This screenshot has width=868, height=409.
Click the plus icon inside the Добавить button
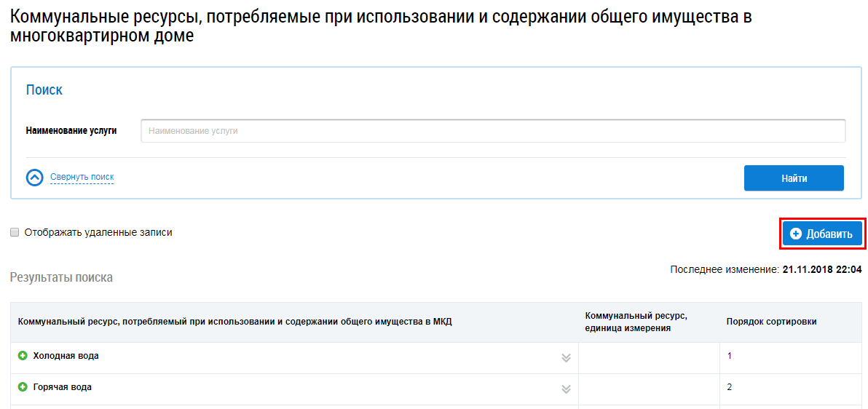point(796,234)
